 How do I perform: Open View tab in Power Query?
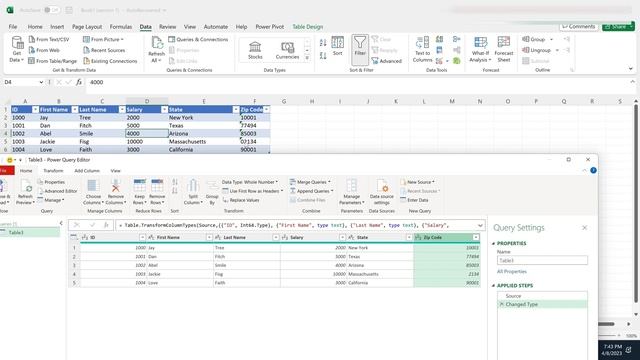pyautogui.click(x=116, y=171)
